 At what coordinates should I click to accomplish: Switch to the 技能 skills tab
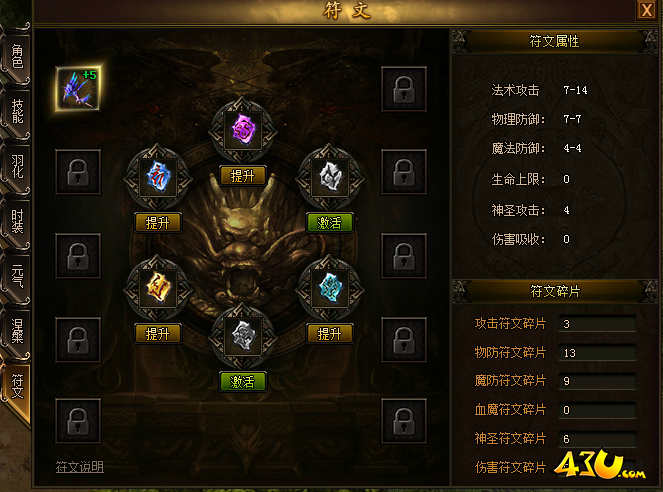[17, 111]
